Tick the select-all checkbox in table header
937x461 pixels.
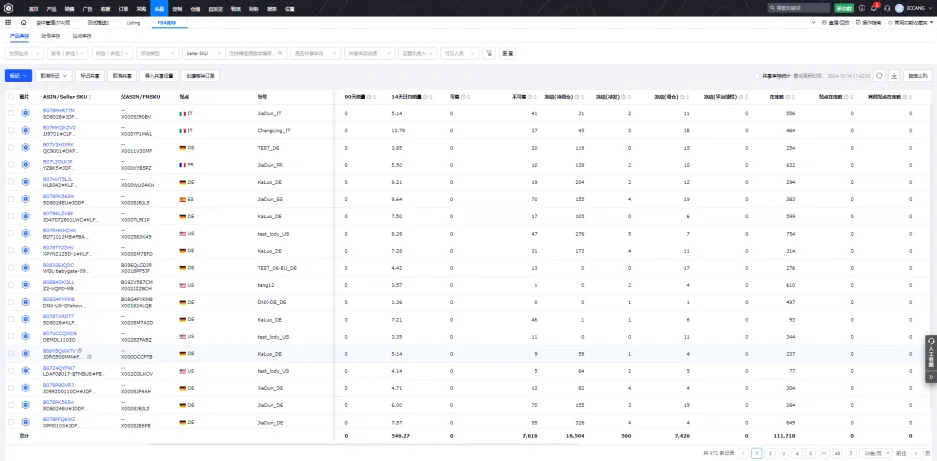pyautogui.click(x=11, y=96)
